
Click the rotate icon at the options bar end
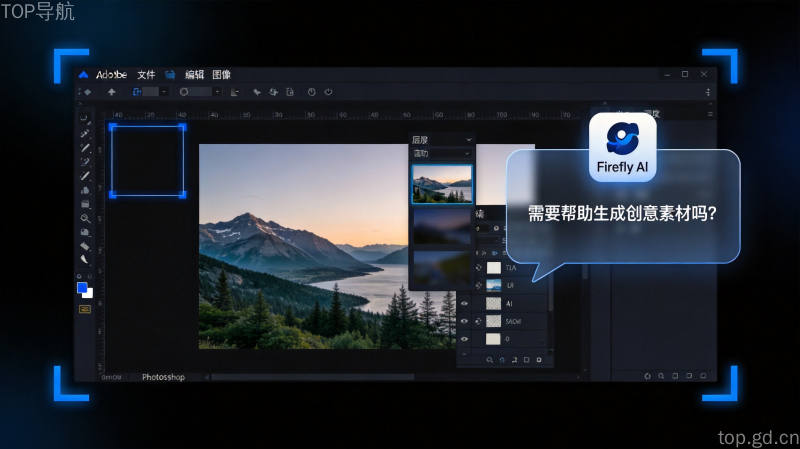pos(329,92)
